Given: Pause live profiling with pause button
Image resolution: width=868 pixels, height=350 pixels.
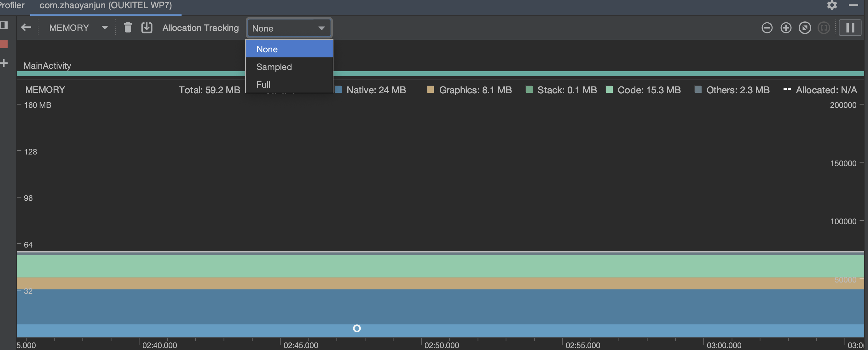Looking at the screenshot, I should tap(850, 28).
